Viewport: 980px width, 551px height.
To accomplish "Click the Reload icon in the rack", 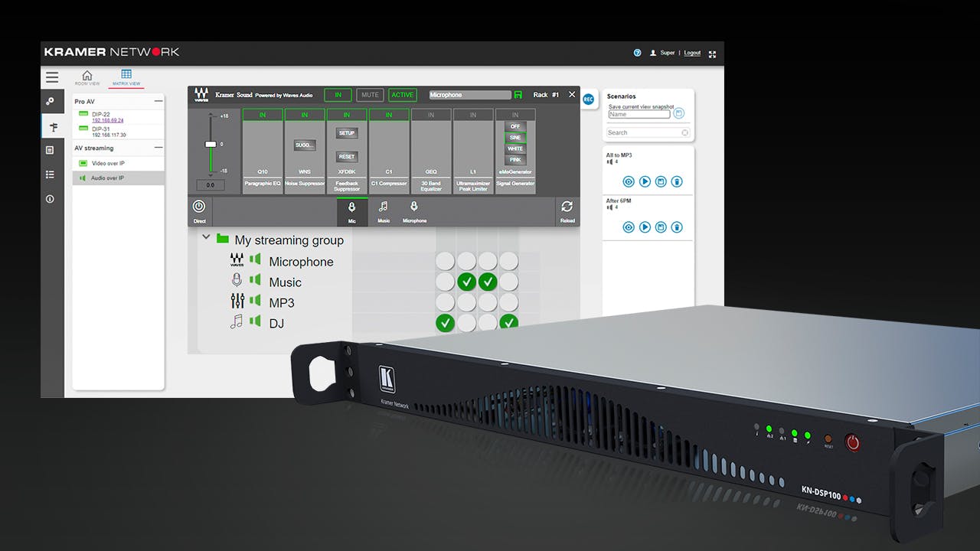I will pos(567,207).
